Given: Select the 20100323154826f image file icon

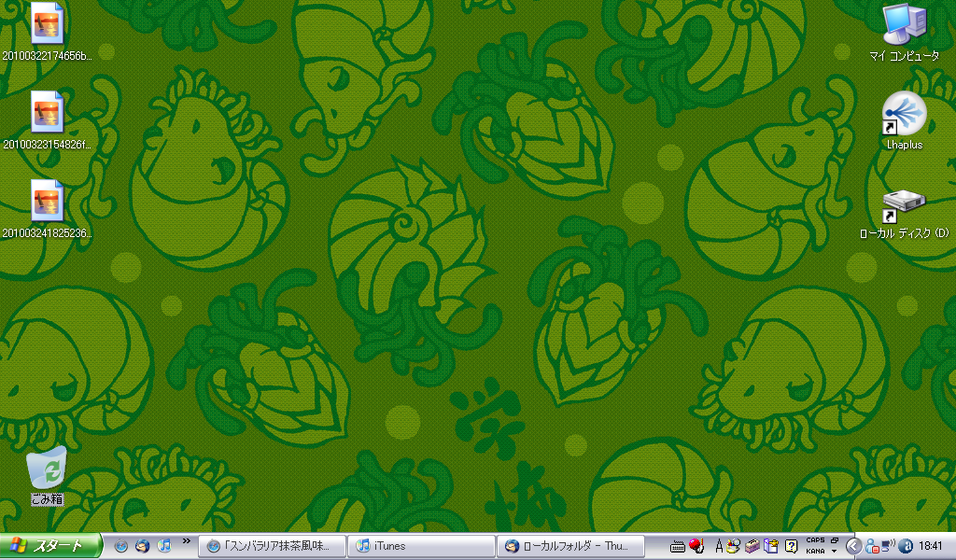Looking at the screenshot, I should tap(47, 111).
